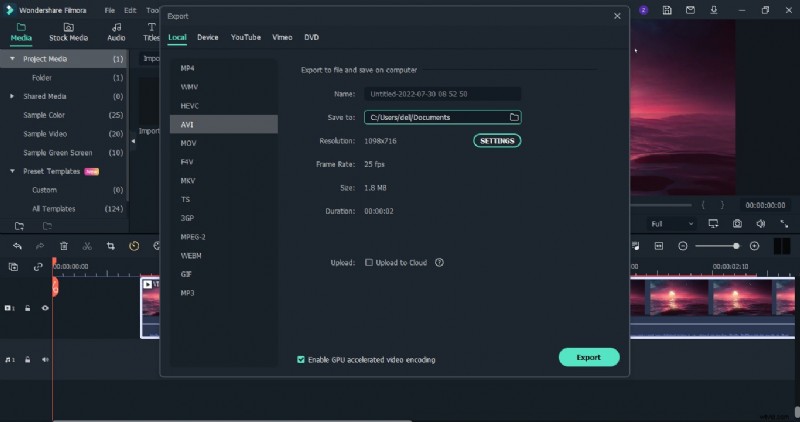
Task: Click the export Name input field
Action: click(x=441, y=93)
